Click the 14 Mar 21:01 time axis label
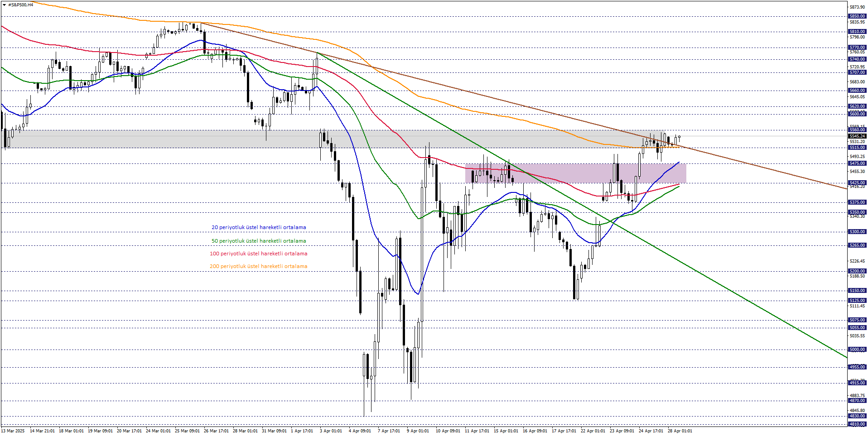The width and height of the screenshot is (868, 436). [x=42, y=431]
